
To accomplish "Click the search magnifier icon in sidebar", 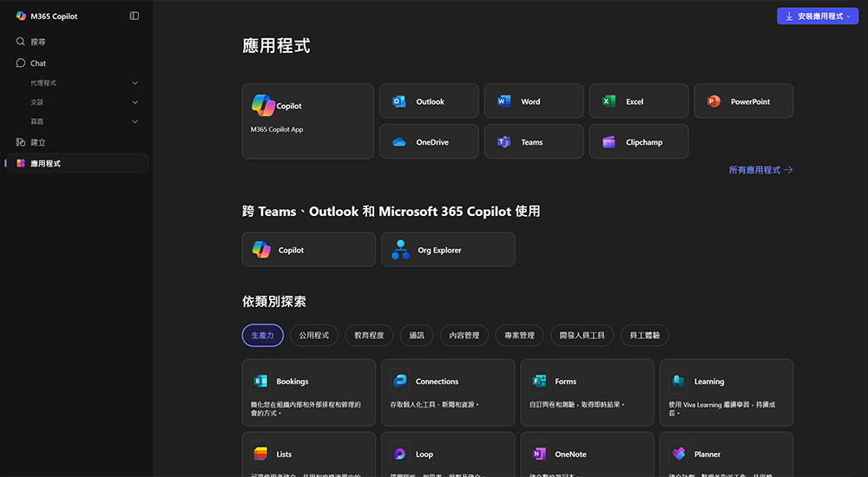I will pos(21,42).
